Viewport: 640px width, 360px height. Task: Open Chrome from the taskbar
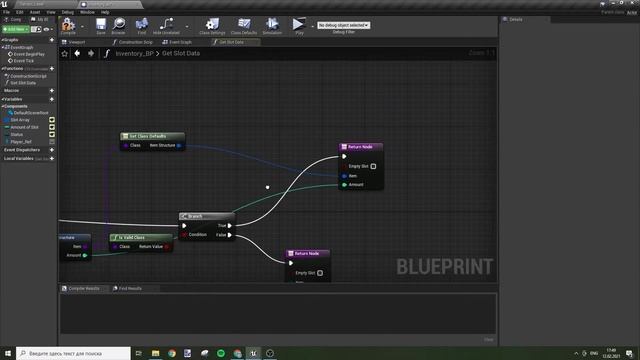[172, 353]
